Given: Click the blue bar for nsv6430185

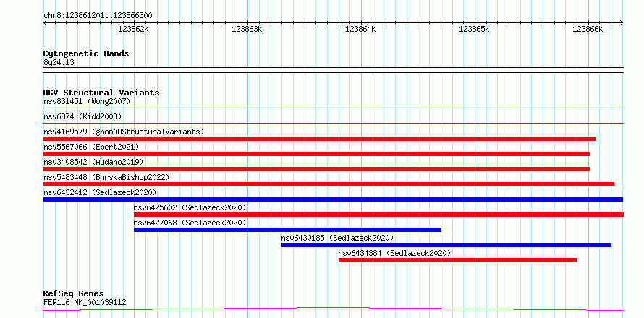Looking at the screenshot, I should pos(446,245).
